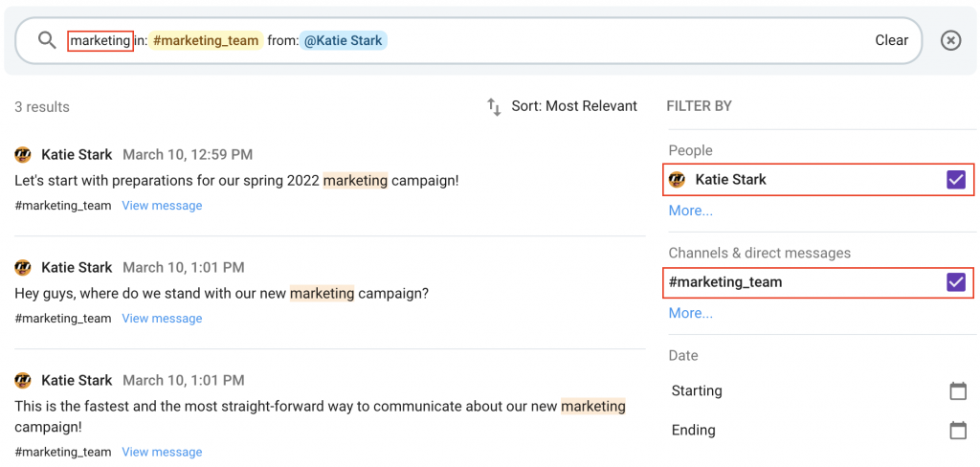View message for spring 2022 campaign result
This screenshot has height=467, width=980.
tap(162, 205)
